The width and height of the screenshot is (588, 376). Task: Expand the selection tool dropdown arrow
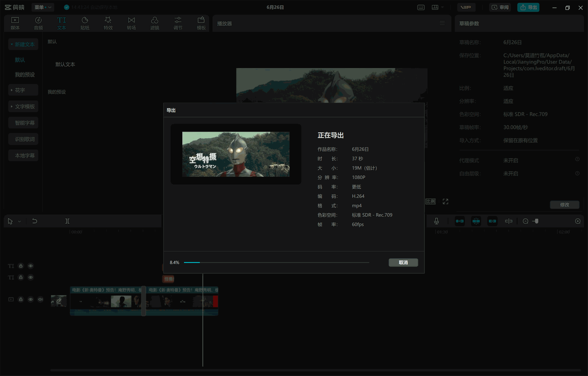pyautogui.click(x=19, y=221)
